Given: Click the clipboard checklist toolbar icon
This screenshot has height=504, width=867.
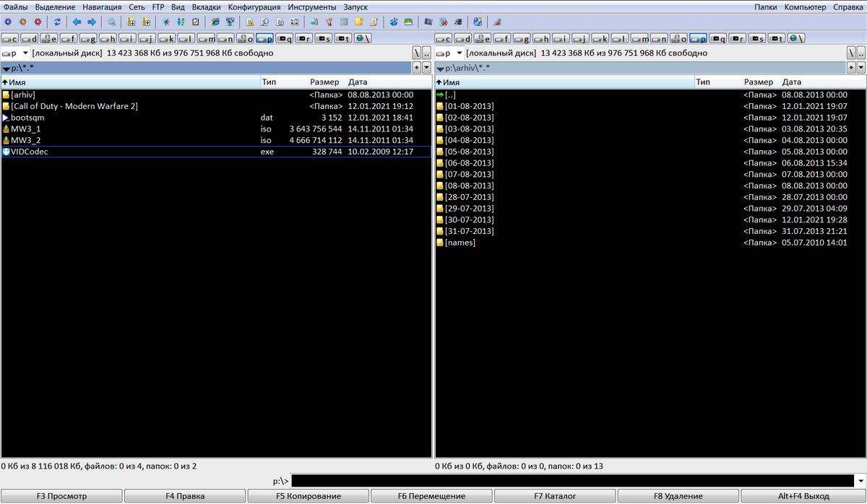Looking at the screenshot, I should coord(195,21).
